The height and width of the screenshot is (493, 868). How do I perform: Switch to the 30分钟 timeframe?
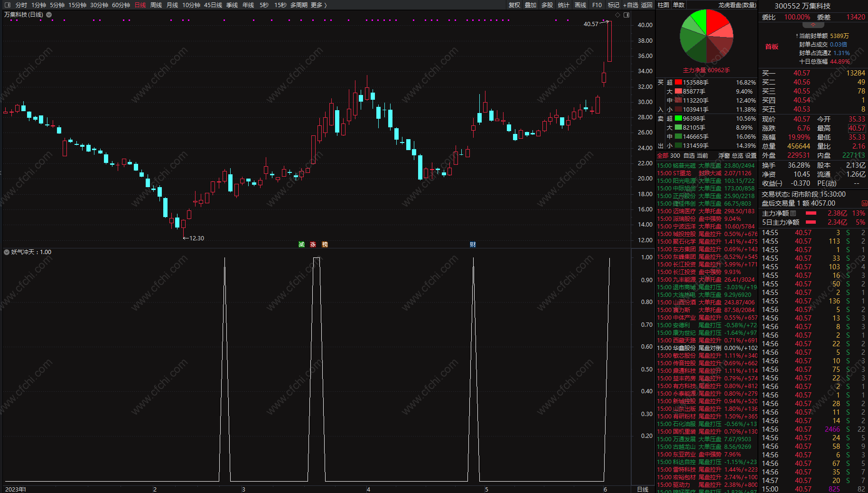click(x=99, y=5)
